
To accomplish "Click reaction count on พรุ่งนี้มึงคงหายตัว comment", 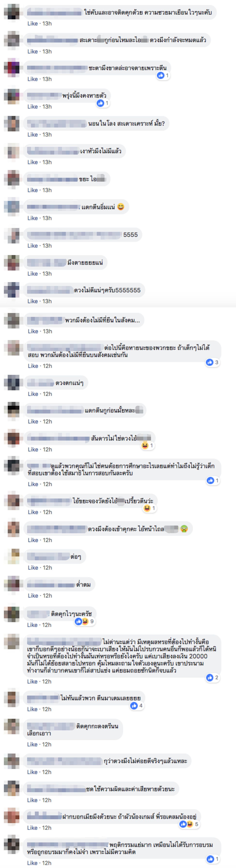I will (107, 103).
